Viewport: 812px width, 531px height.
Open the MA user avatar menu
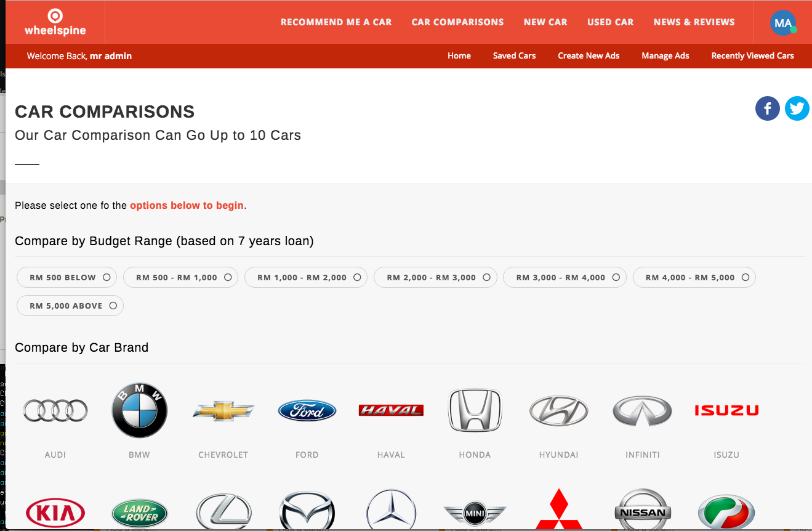tap(782, 23)
